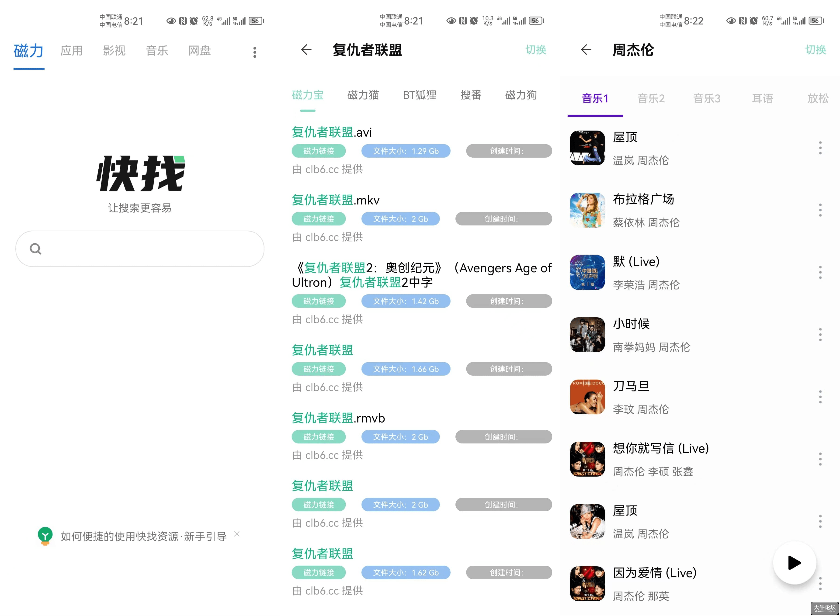This screenshot has width=840, height=616.
Task: Tap 磁力链接 for 复仇者联盟.rmvb
Action: [319, 437]
